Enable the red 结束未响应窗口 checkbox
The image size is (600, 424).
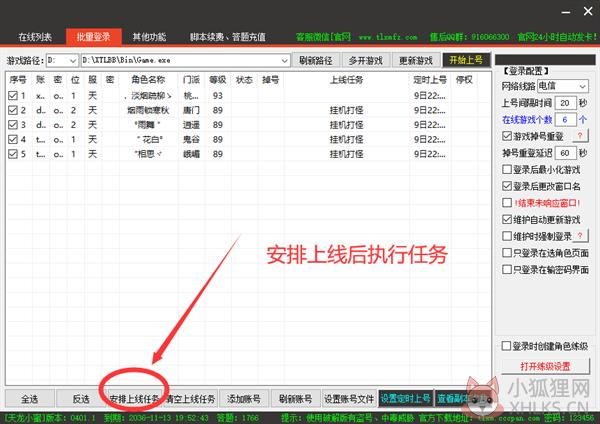(507, 202)
